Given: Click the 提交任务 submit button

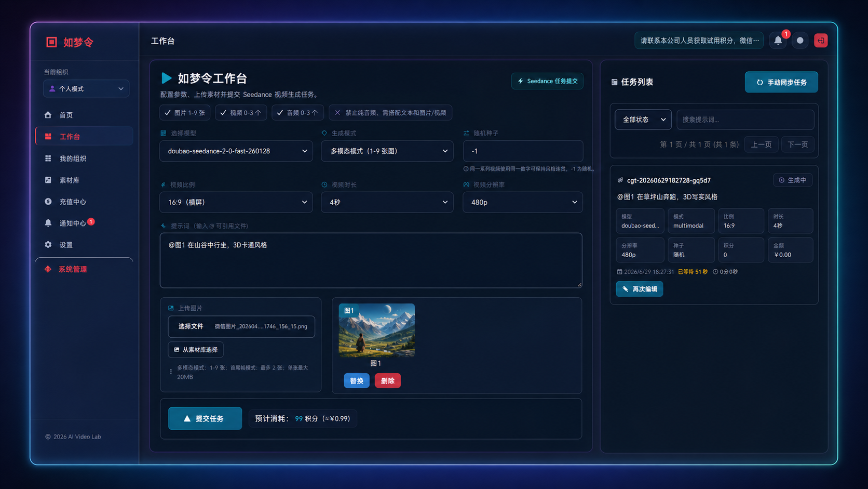Looking at the screenshot, I should [205, 418].
